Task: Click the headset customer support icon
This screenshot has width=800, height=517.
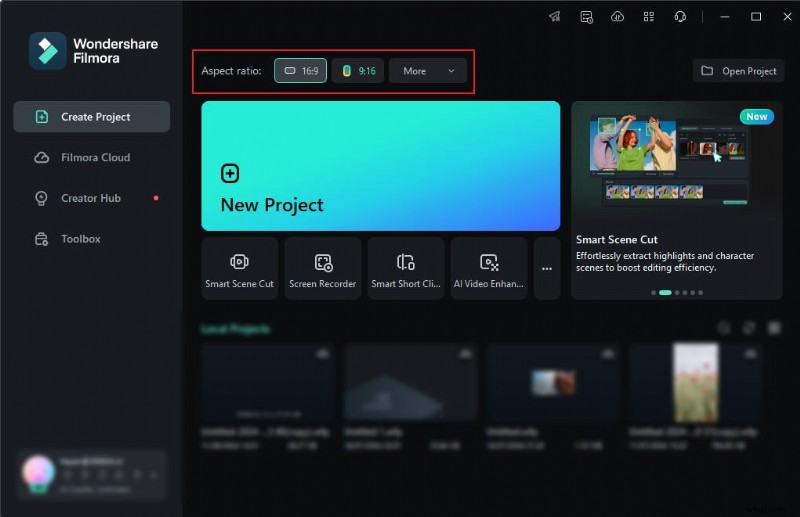Action: 680,17
